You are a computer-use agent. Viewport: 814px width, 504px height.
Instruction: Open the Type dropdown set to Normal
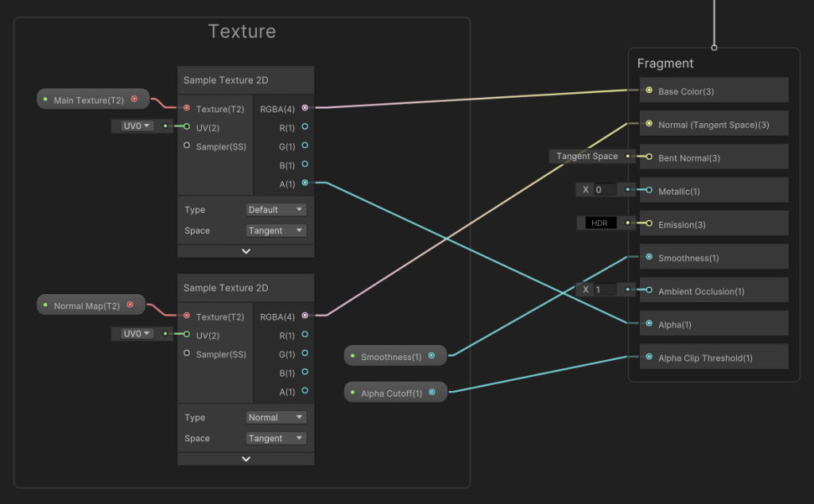(x=276, y=417)
